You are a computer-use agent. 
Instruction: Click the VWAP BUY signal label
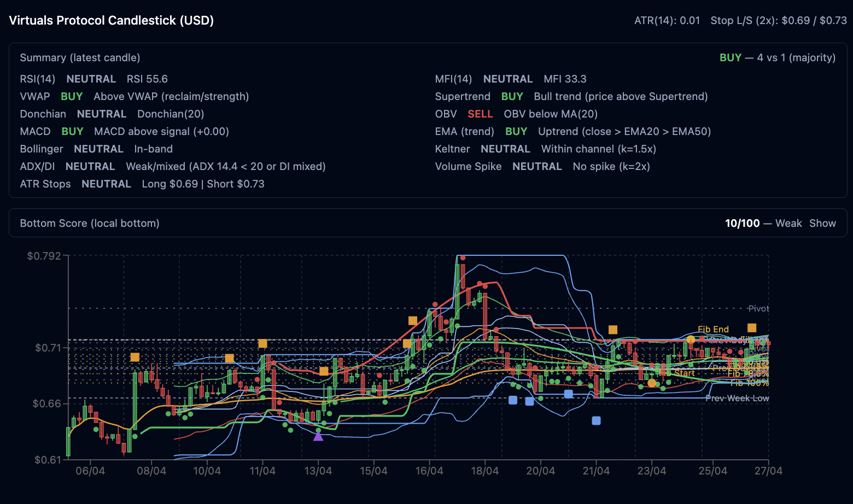point(72,96)
